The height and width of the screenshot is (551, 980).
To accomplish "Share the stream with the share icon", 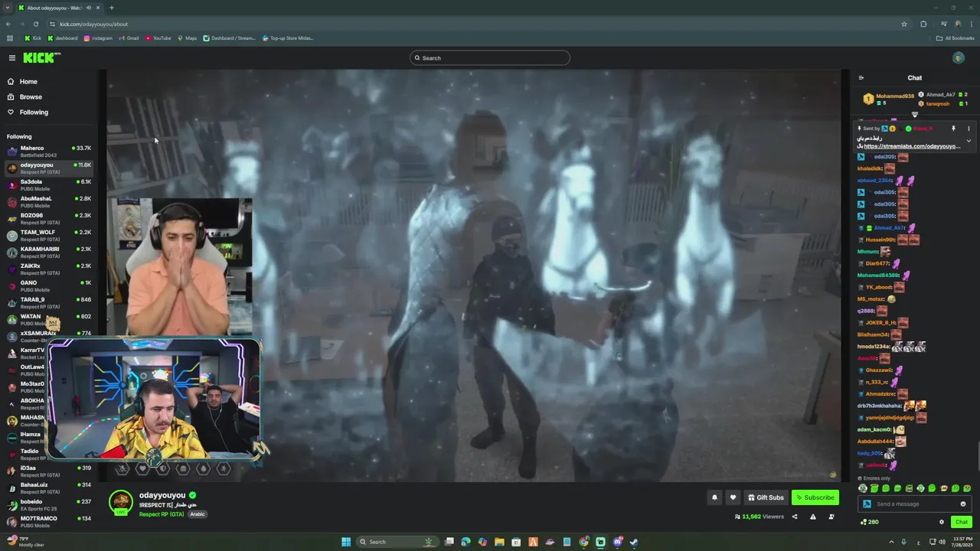I will tap(794, 517).
